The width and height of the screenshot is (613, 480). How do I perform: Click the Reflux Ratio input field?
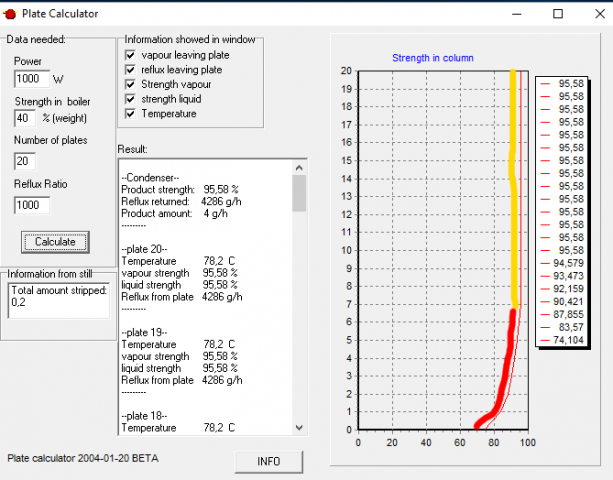(x=32, y=205)
